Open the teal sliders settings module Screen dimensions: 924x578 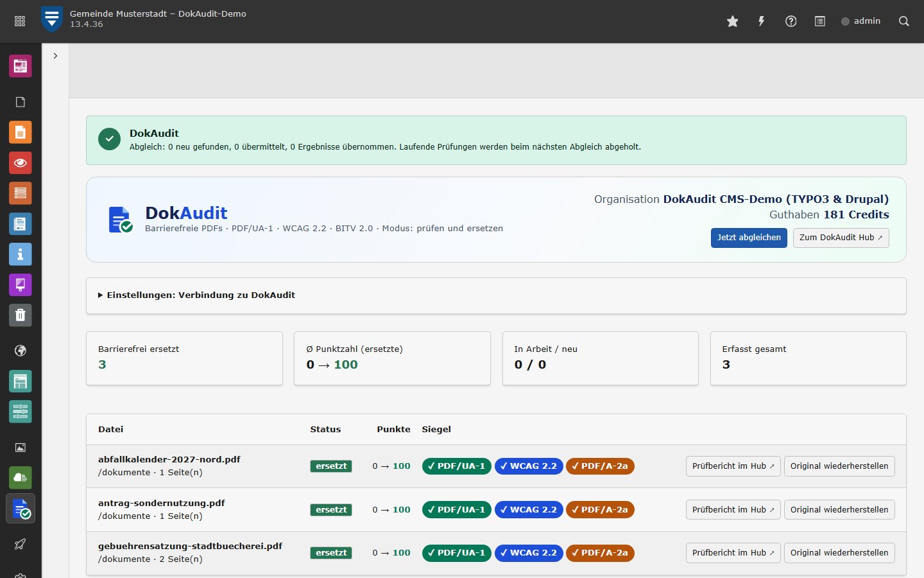pos(21,412)
